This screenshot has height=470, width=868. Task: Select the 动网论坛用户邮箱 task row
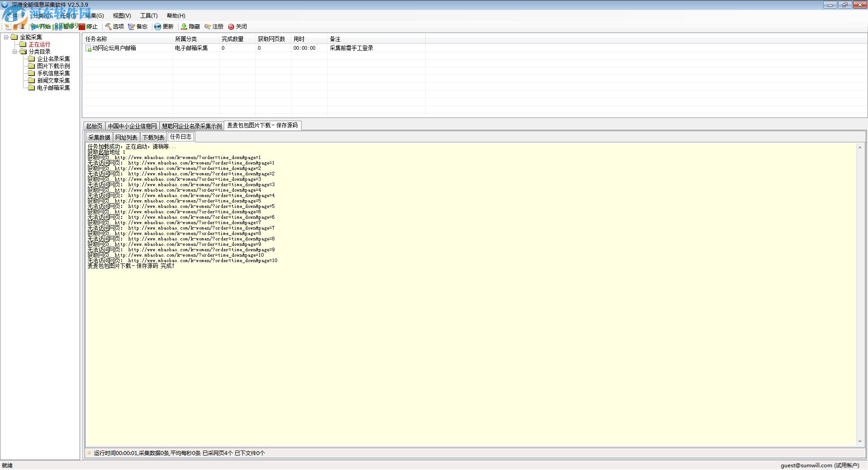(114, 48)
